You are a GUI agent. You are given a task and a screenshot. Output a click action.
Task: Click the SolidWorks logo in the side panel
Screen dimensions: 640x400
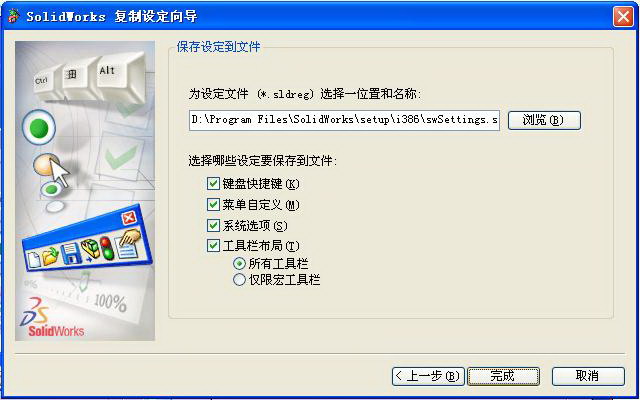51,317
